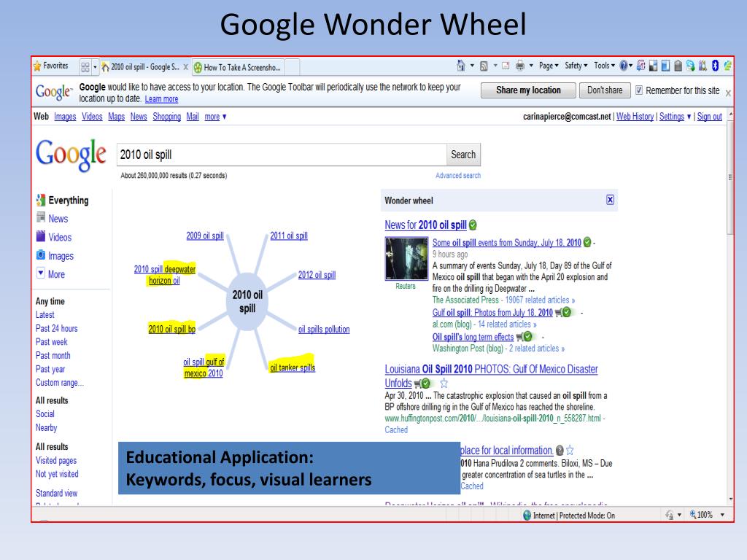Click the 'Share my location' button
Viewport: 747px width, 560px height.
click(x=528, y=90)
